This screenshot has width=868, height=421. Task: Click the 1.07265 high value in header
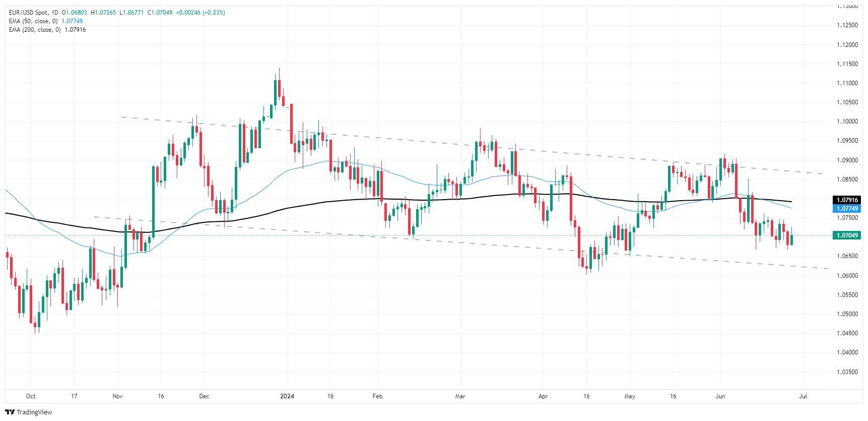[103, 13]
